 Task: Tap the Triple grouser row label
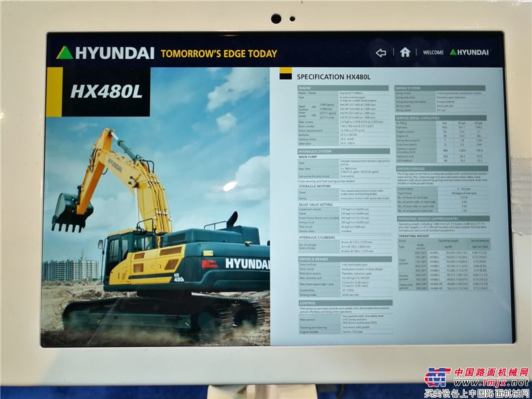click(x=404, y=263)
